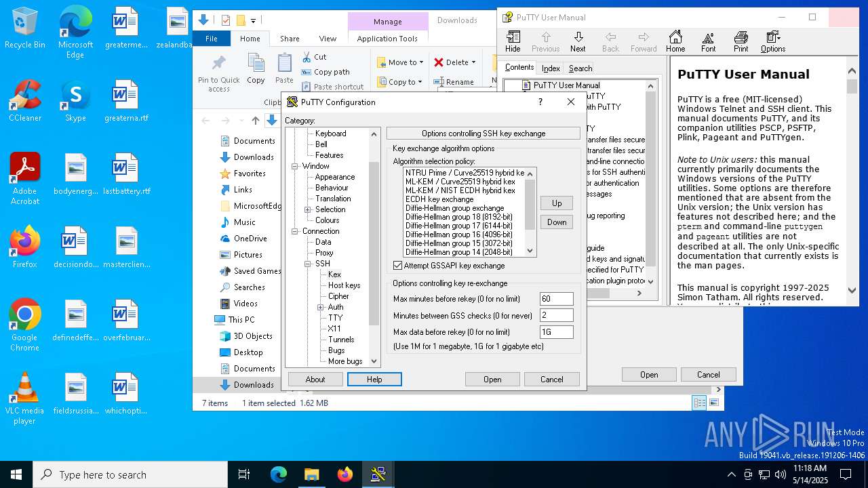Viewport: 868px width, 488px height.
Task: Click Down button for algorithm order
Action: point(557,222)
